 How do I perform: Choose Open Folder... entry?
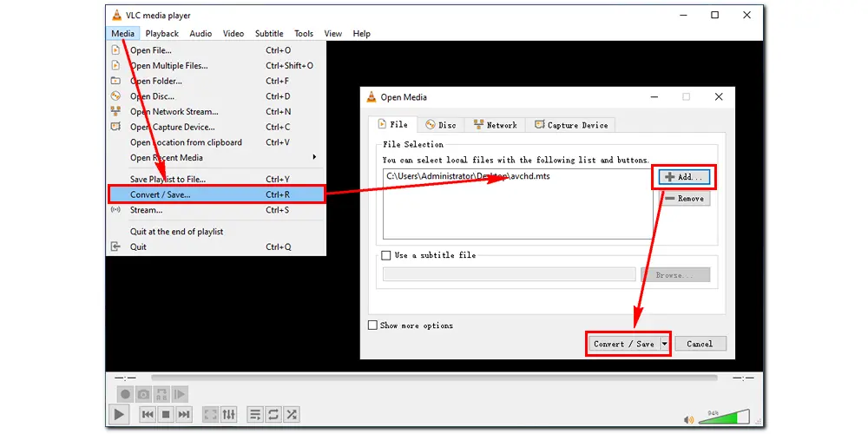[x=216, y=81]
